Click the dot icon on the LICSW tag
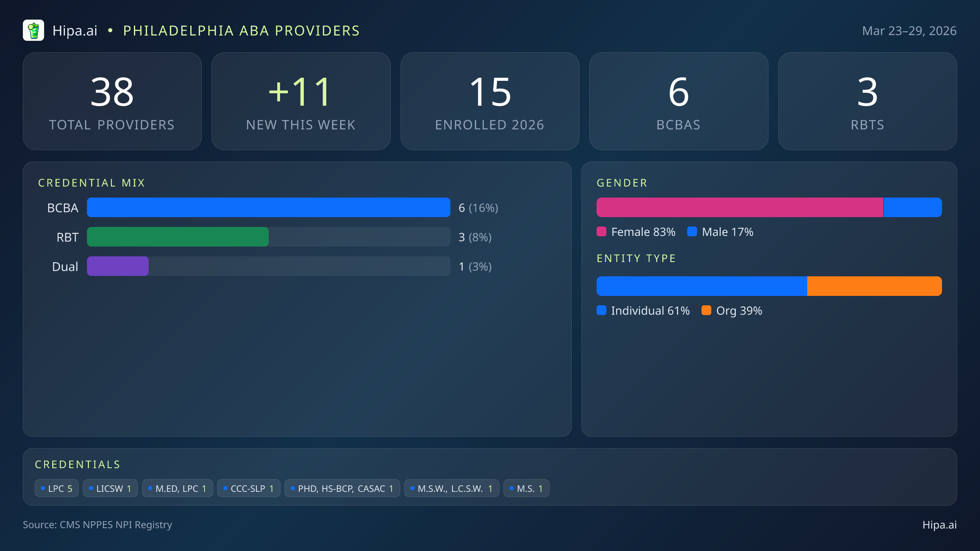The image size is (980, 551). [x=91, y=488]
